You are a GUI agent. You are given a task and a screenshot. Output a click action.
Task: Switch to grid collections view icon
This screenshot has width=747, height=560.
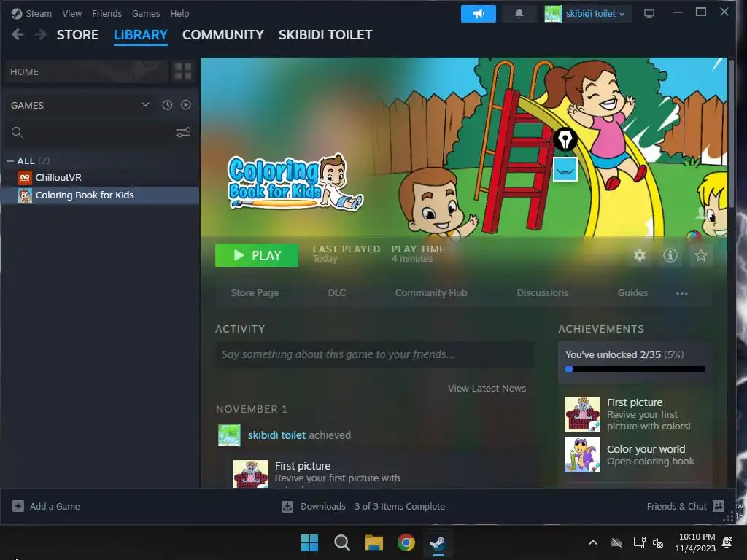tap(182, 72)
